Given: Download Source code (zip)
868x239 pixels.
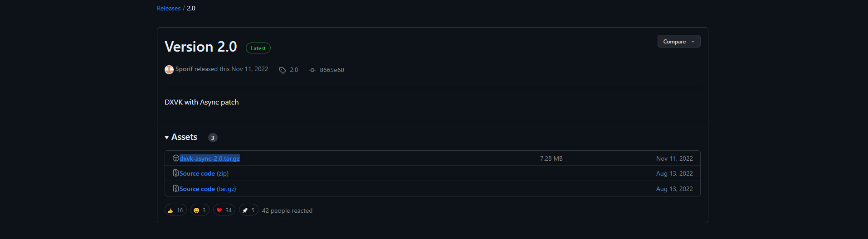Looking at the screenshot, I should click(x=204, y=173).
